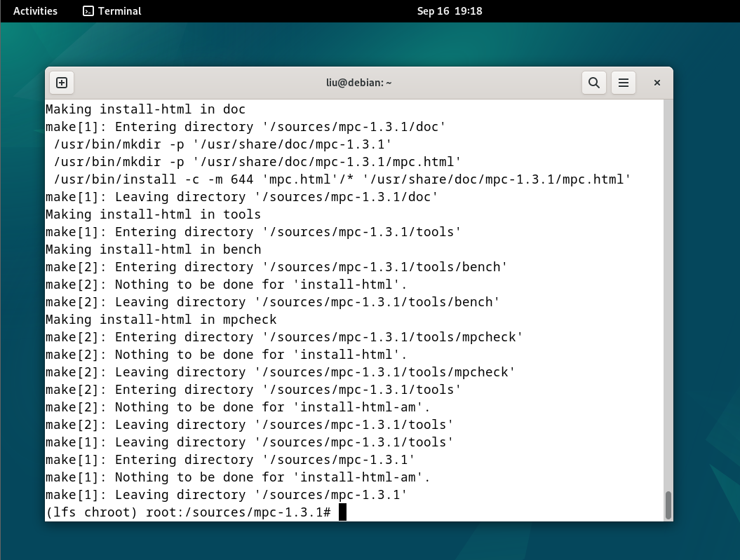
Task: Click the scrollbar track above the thumb
Action: click(x=668, y=294)
